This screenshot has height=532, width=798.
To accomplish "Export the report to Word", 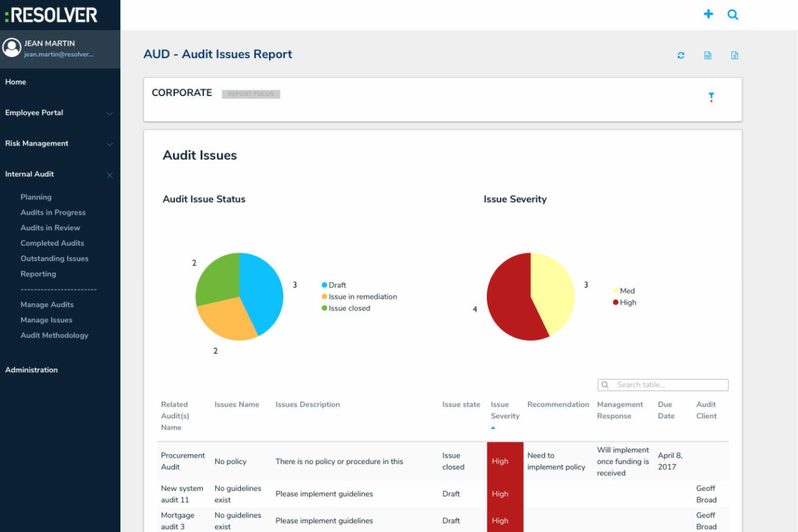I will 707,55.
